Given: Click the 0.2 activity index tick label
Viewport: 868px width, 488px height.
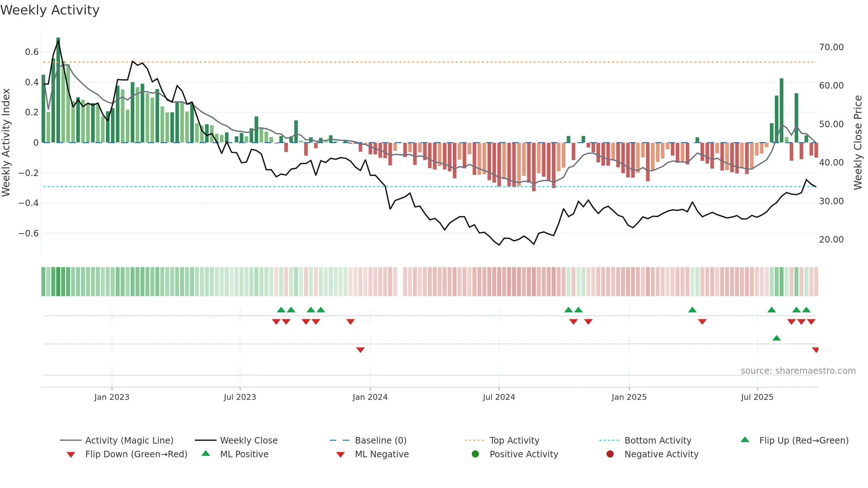Looking at the screenshot, I should pos(32,112).
